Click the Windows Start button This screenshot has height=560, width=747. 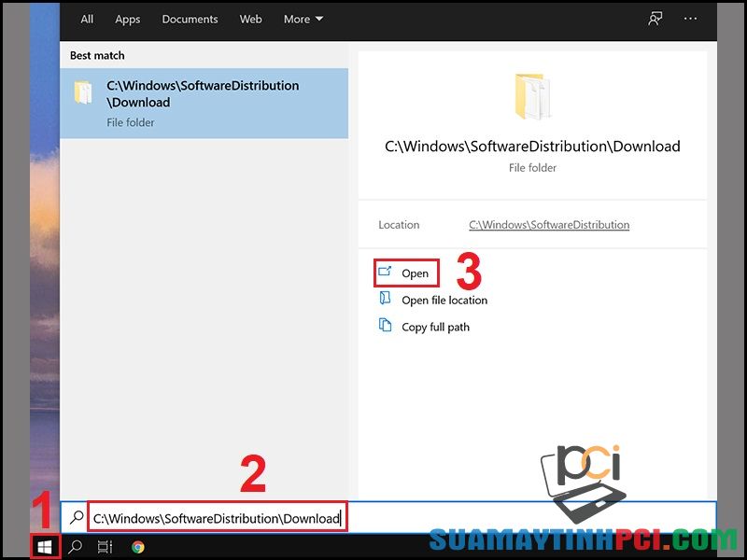coord(45,547)
